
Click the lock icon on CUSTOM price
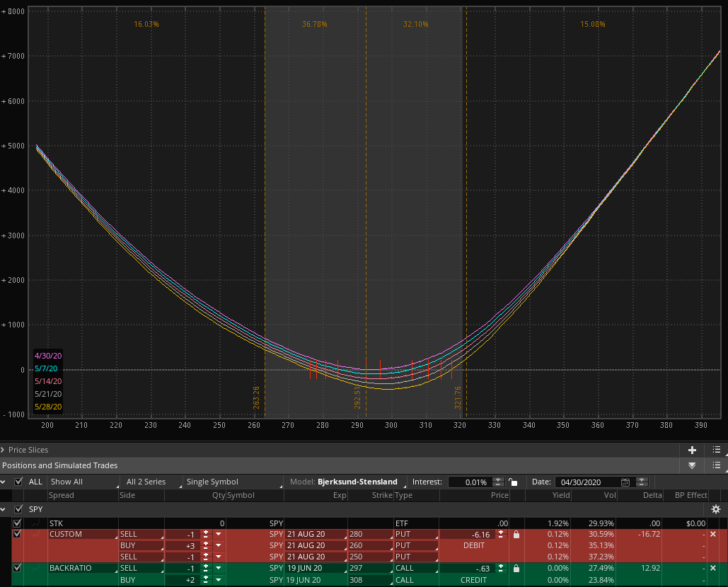[516, 535]
